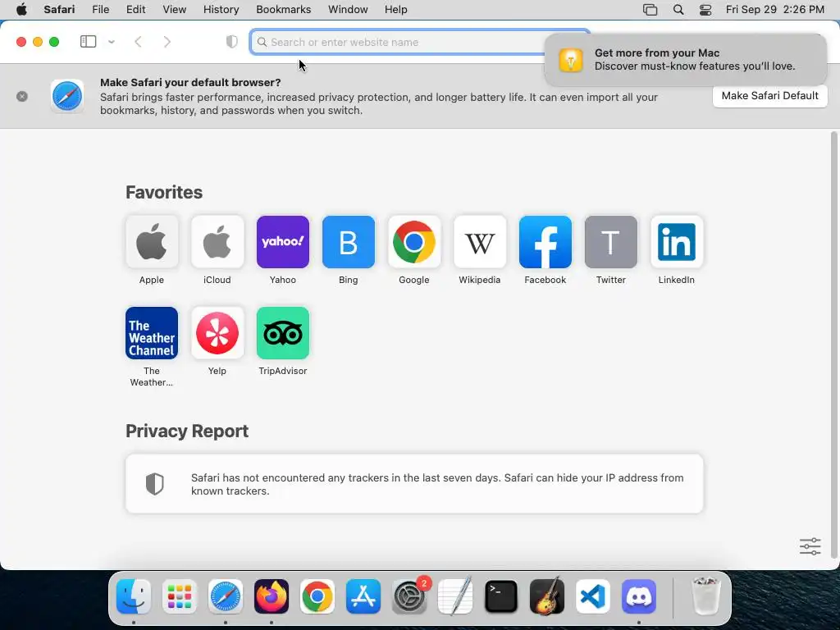The height and width of the screenshot is (630, 840).
Task: Open the Apple system menu
Action: tap(21, 10)
